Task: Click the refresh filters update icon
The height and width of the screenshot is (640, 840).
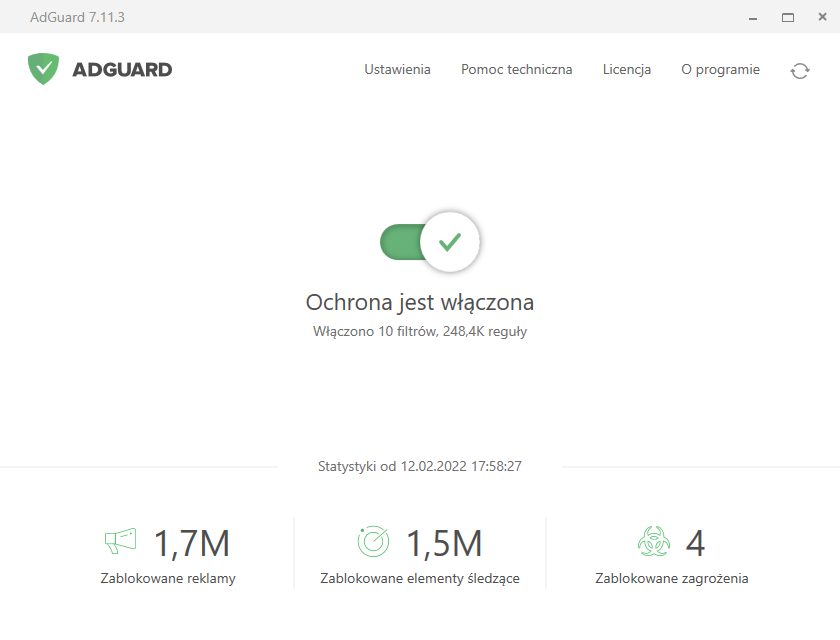Action: pos(799,71)
